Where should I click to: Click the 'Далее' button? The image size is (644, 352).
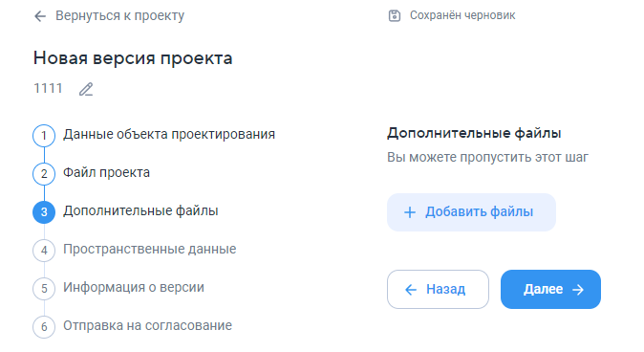(x=550, y=290)
